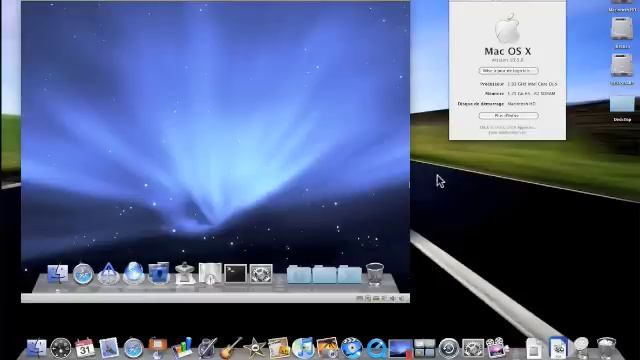Launch Safari from the host dock

(x=133, y=349)
